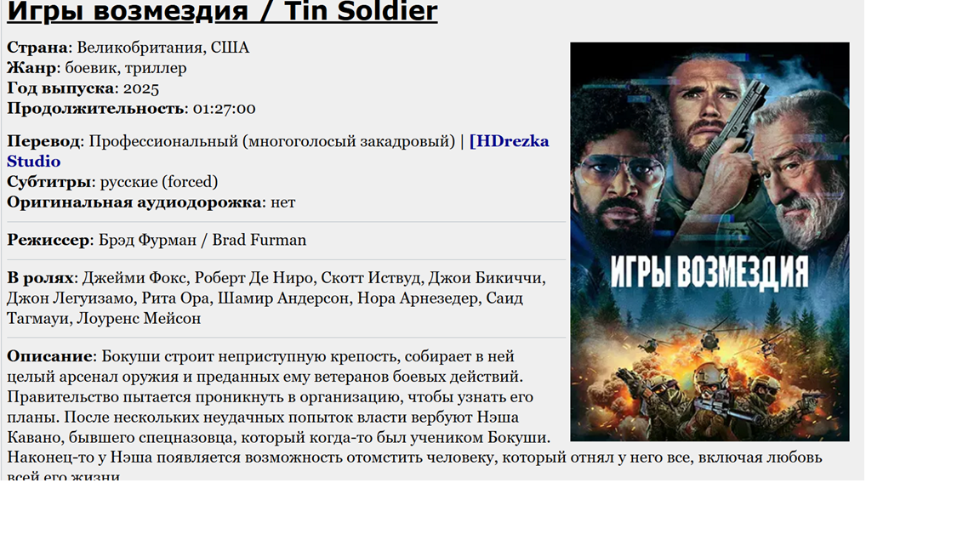The image size is (980, 551).
Task: Click the ИГРЫ ВОЗМЕЗДИЯ text on poster
Action: coord(709,272)
